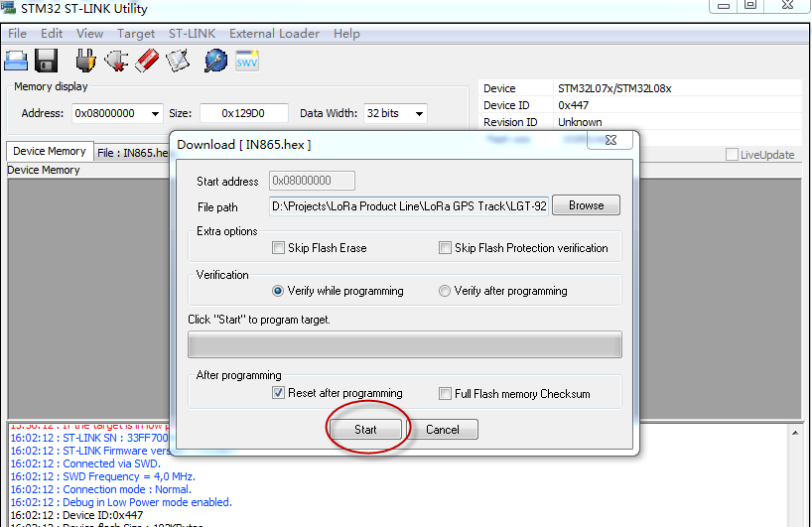Toggle the LiveUpdate checkbox
This screenshot has width=812, height=527.
click(x=732, y=154)
